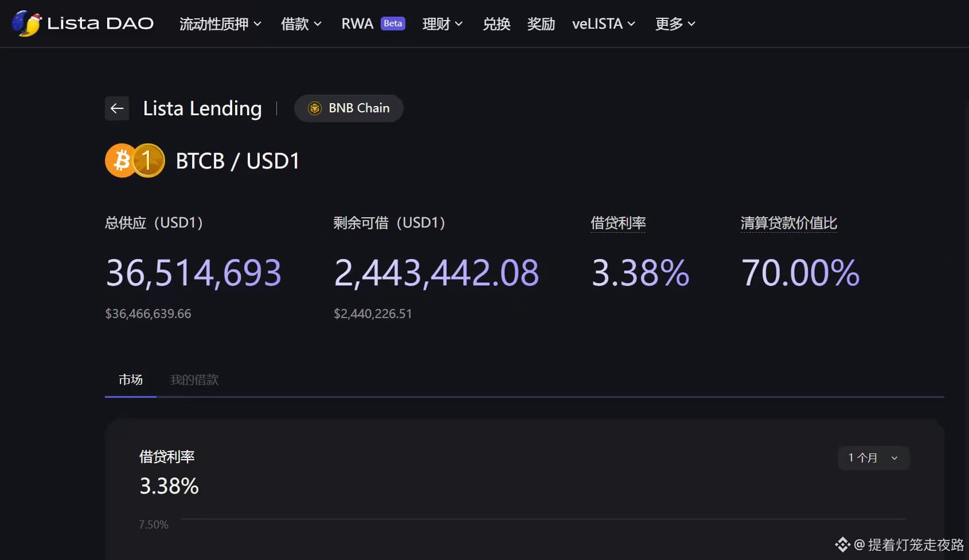
Task: Expand the veLISTA menu
Action: [x=603, y=24]
